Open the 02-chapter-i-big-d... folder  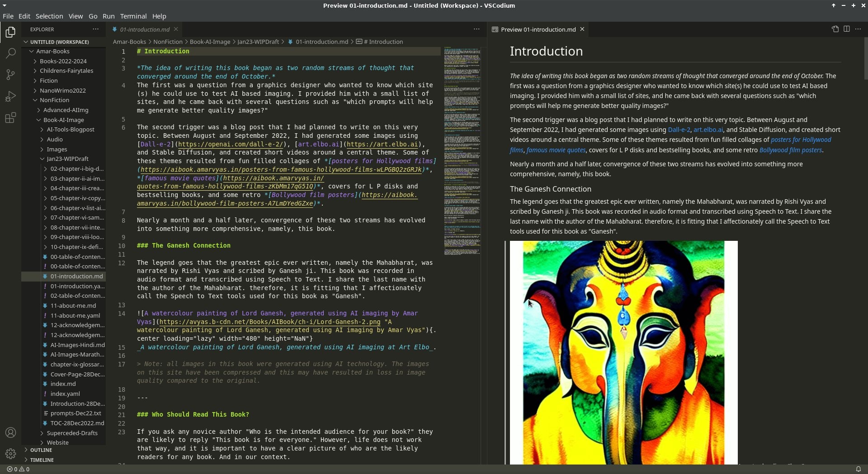pyautogui.click(x=77, y=169)
